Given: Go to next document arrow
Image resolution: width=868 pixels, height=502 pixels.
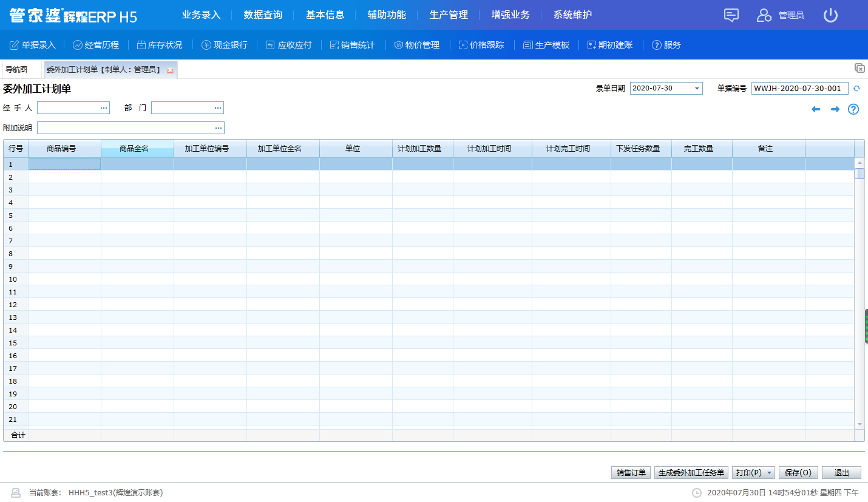Looking at the screenshot, I should pos(835,109).
